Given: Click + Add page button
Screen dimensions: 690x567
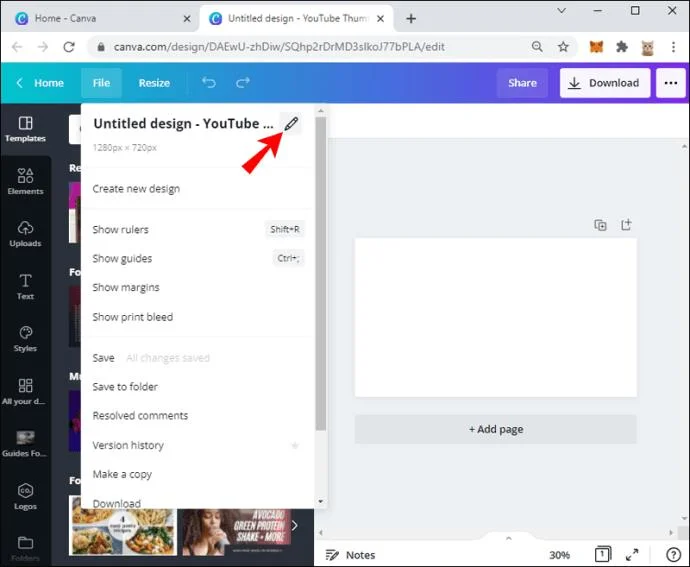Looking at the screenshot, I should (495, 429).
